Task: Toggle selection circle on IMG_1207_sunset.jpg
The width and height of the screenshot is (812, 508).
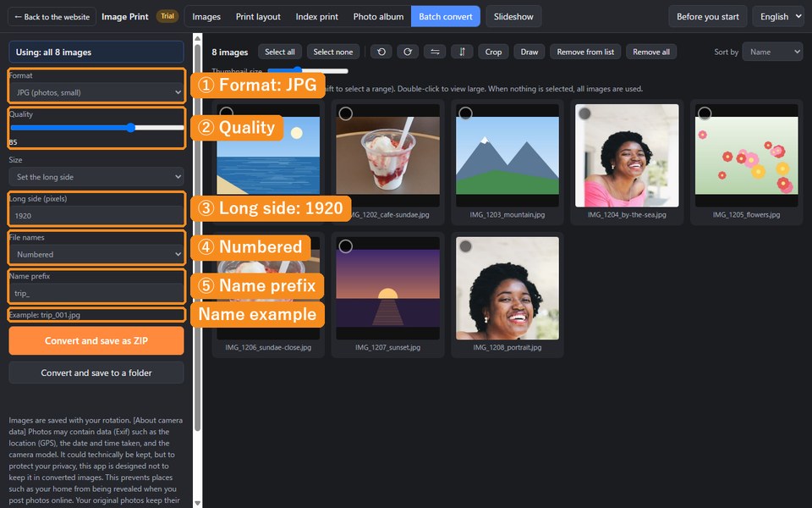Action: pyautogui.click(x=345, y=246)
